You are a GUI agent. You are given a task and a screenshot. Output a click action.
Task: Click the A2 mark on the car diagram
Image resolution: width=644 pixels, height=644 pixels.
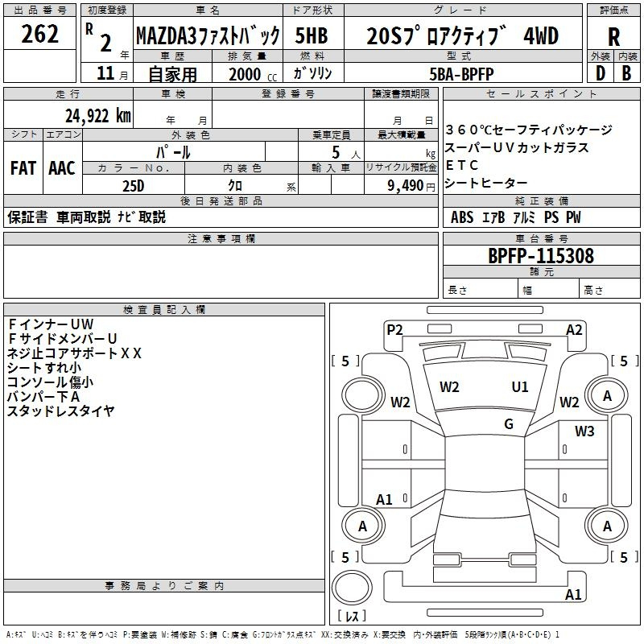pos(574,329)
